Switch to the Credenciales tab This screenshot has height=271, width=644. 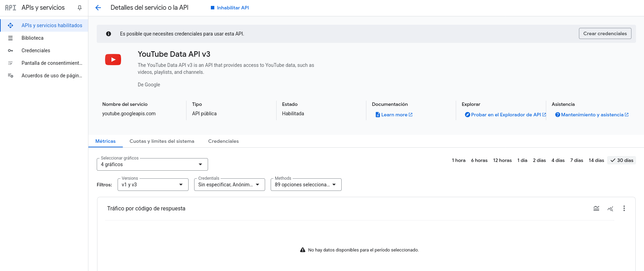pyautogui.click(x=223, y=141)
